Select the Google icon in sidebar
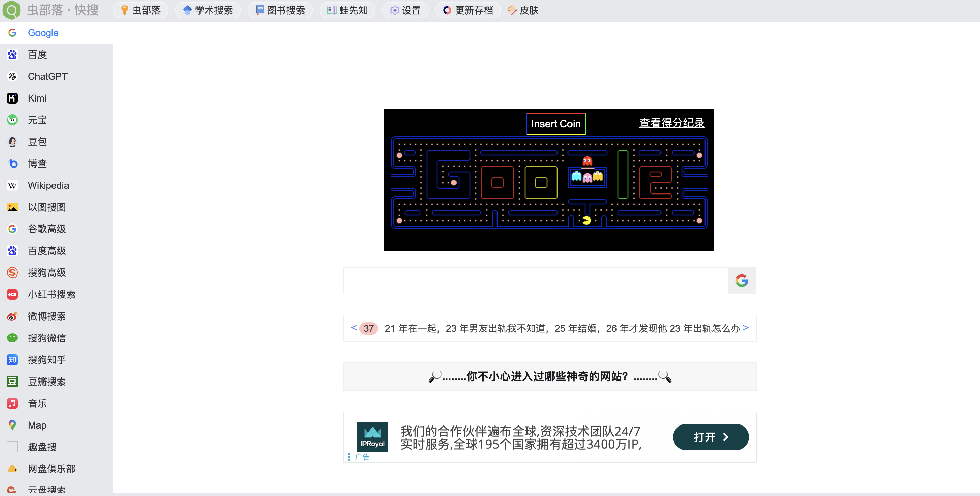The height and width of the screenshot is (496, 980). (12, 33)
